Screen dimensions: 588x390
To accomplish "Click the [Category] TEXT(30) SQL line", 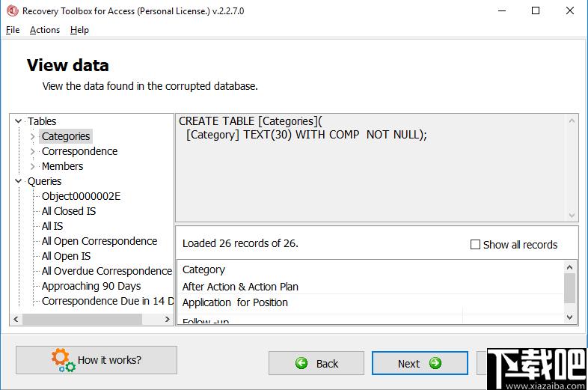I will pos(307,135).
